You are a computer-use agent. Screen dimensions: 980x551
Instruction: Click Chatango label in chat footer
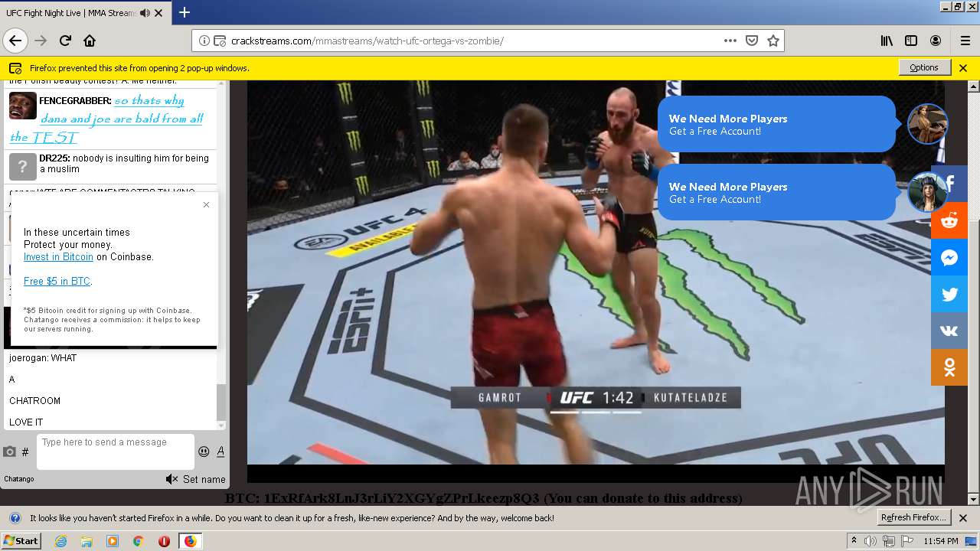19,479
